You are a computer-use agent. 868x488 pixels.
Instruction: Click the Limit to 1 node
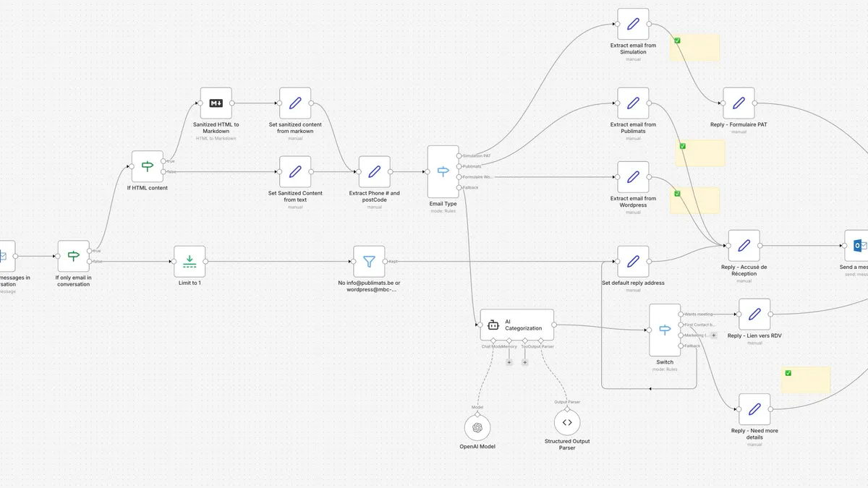pyautogui.click(x=190, y=261)
